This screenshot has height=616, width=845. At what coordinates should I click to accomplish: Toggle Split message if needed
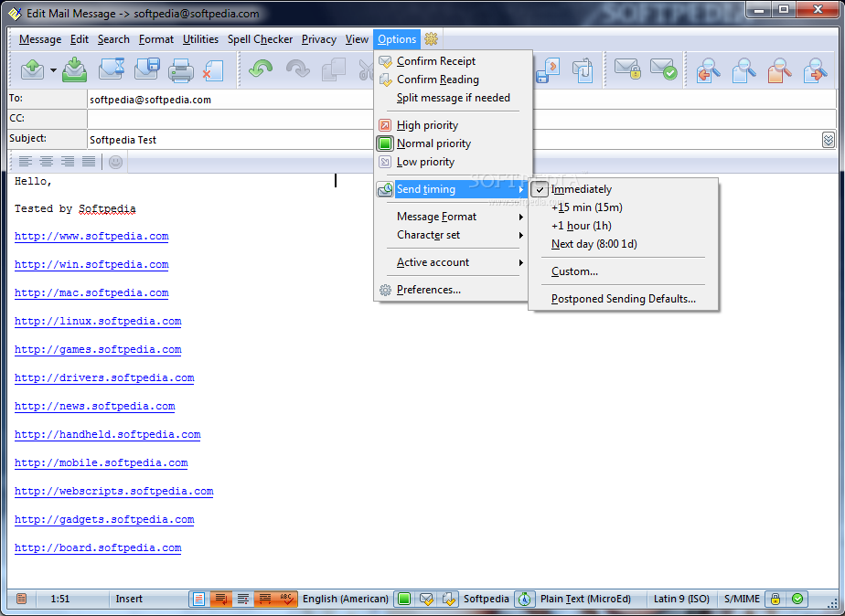[x=451, y=98]
